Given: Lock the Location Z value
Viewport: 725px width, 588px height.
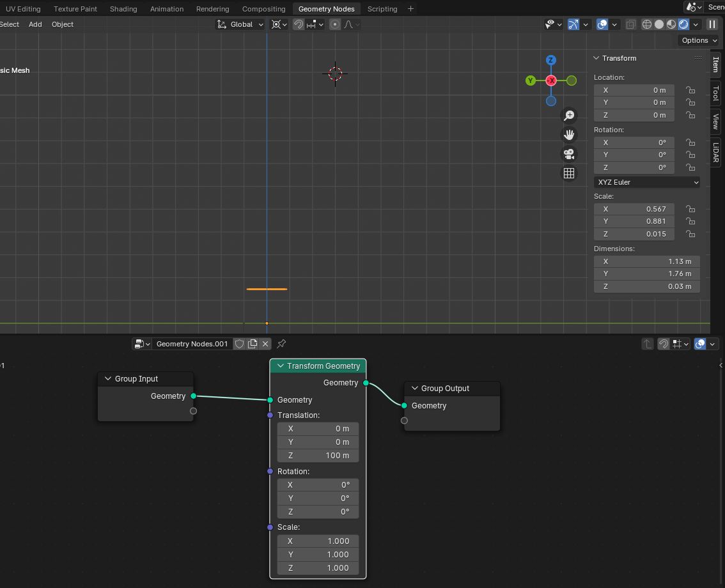Looking at the screenshot, I should coord(690,115).
